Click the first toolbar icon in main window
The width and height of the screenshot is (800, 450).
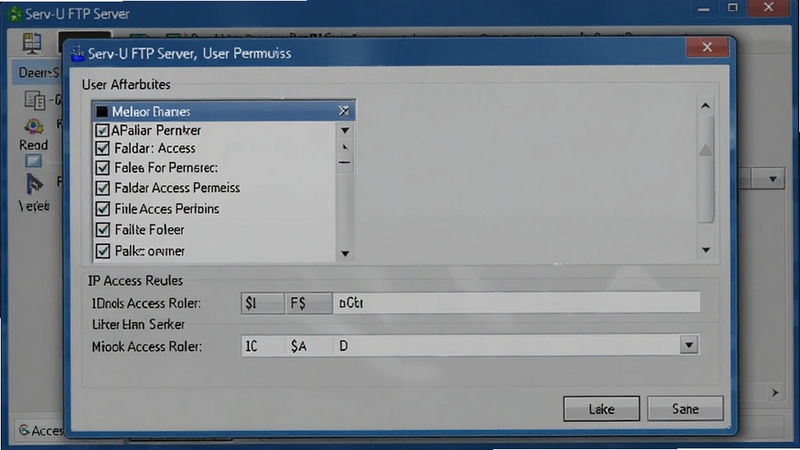coord(32,43)
